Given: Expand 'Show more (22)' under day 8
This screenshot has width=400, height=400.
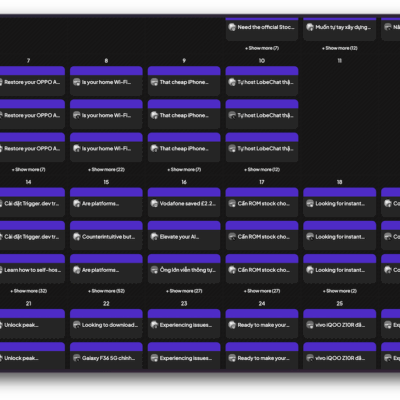Looking at the screenshot, I should click(106, 170).
